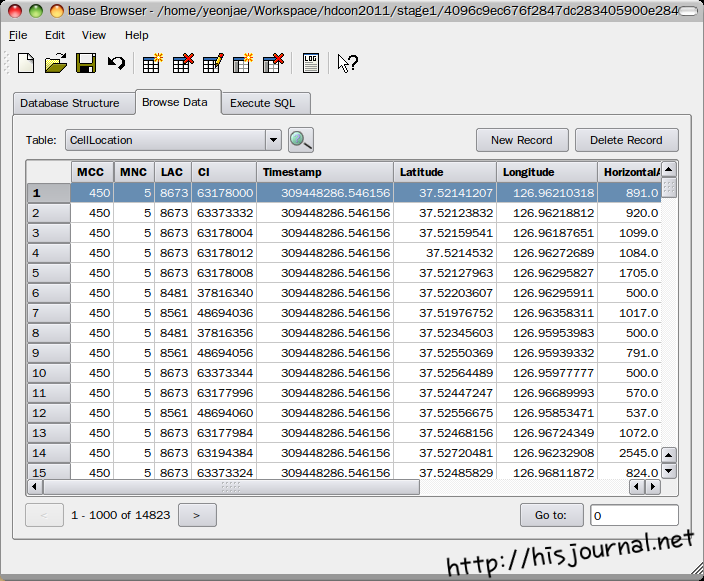
Task: Click CI cell 48694056
Action: tap(224, 353)
